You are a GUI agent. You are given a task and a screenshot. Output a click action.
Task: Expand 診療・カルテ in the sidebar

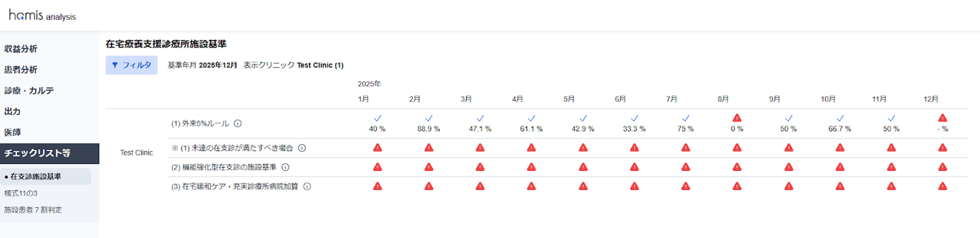(x=29, y=91)
